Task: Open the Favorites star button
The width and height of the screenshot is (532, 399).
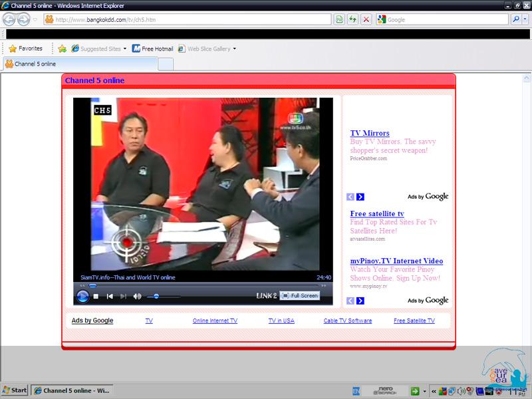Action: point(25,49)
